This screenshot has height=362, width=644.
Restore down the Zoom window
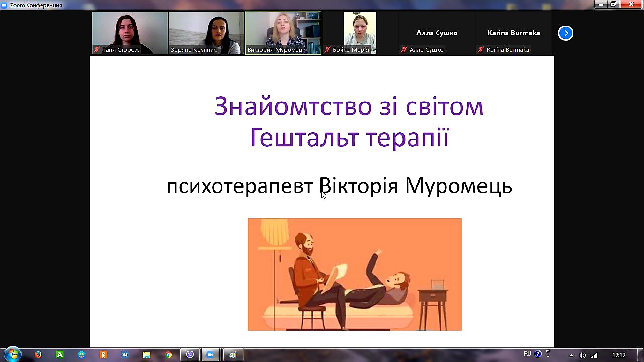click(613, 4)
